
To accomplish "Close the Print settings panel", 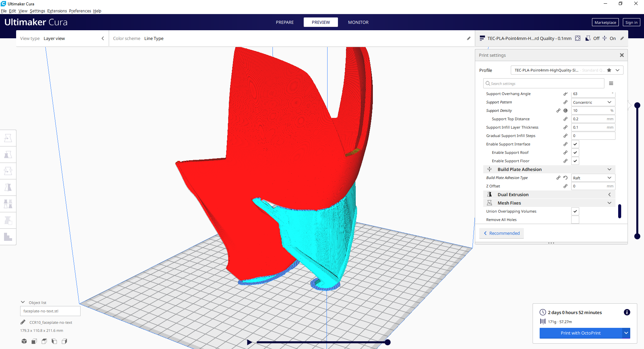I will click(x=622, y=55).
